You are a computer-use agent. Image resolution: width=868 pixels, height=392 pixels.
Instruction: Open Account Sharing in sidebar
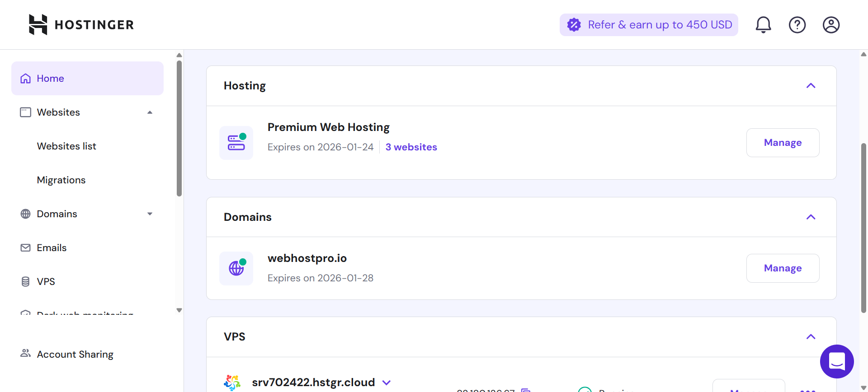(75, 354)
